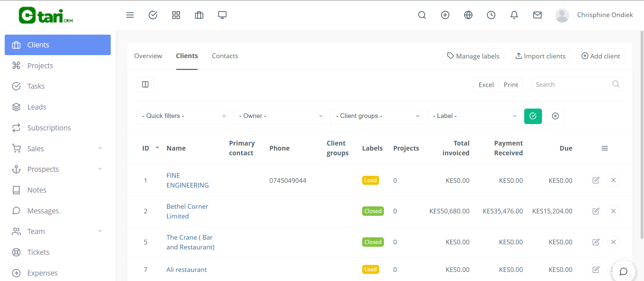Open Subscriptions in the sidebar

(58, 128)
